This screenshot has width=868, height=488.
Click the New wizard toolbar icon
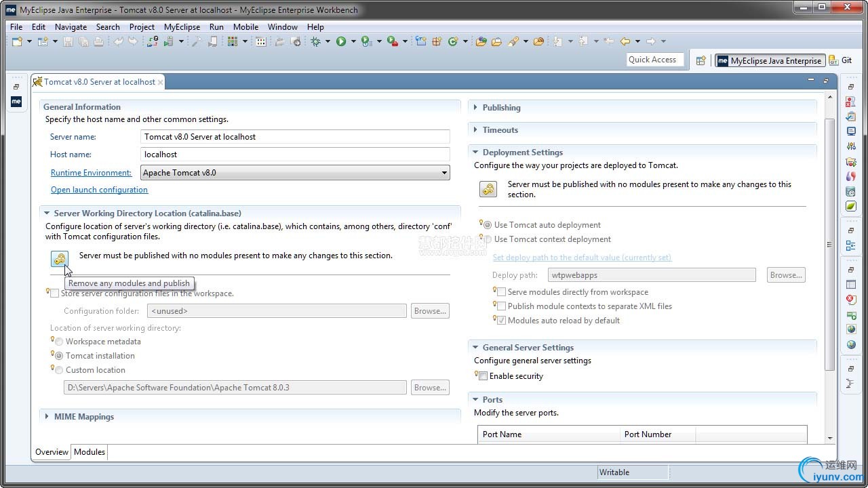click(17, 41)
